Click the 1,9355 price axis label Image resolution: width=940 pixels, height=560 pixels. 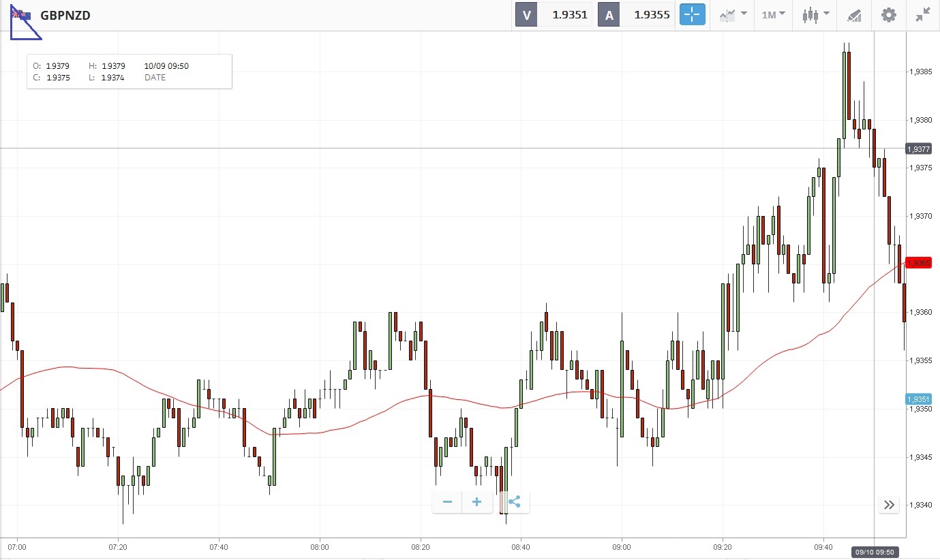click(x=920, y=360)
